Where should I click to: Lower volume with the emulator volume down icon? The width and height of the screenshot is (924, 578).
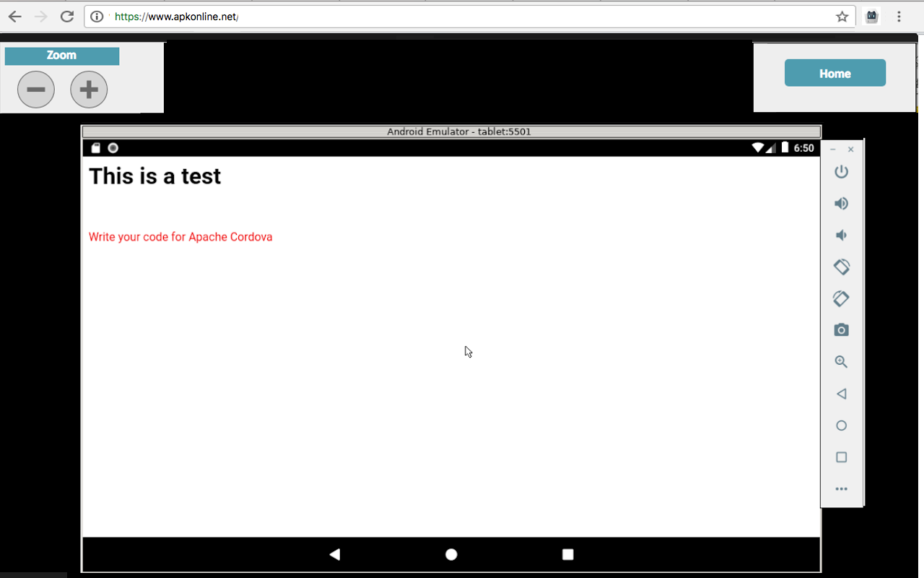click(x=840, y=236)
